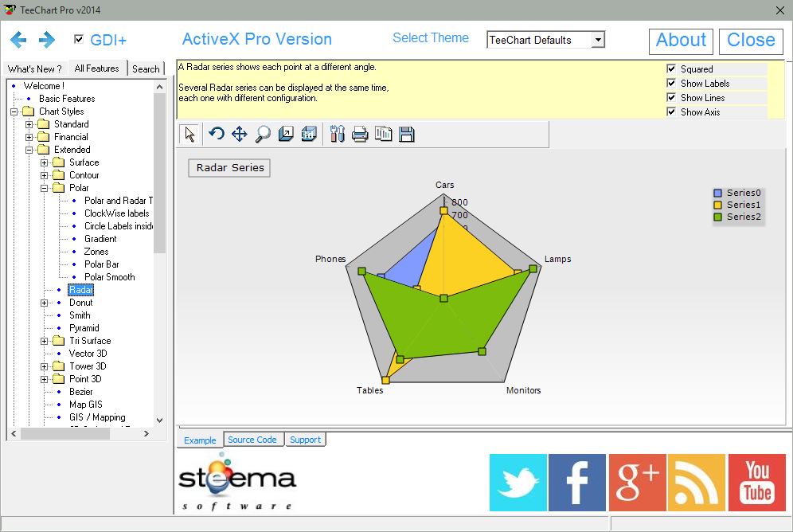Open the Example tab

pyautogui.click(x=200, y=440)
